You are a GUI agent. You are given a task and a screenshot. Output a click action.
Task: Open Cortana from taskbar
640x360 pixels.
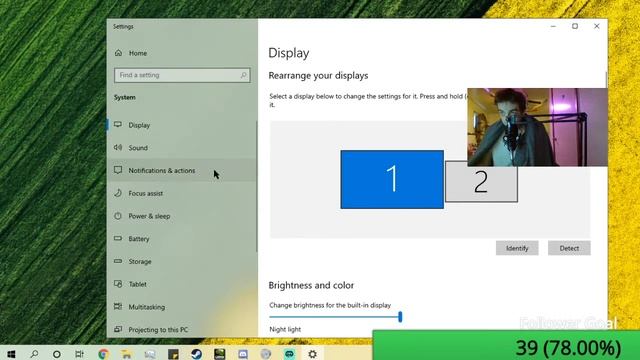coord(57,354)
